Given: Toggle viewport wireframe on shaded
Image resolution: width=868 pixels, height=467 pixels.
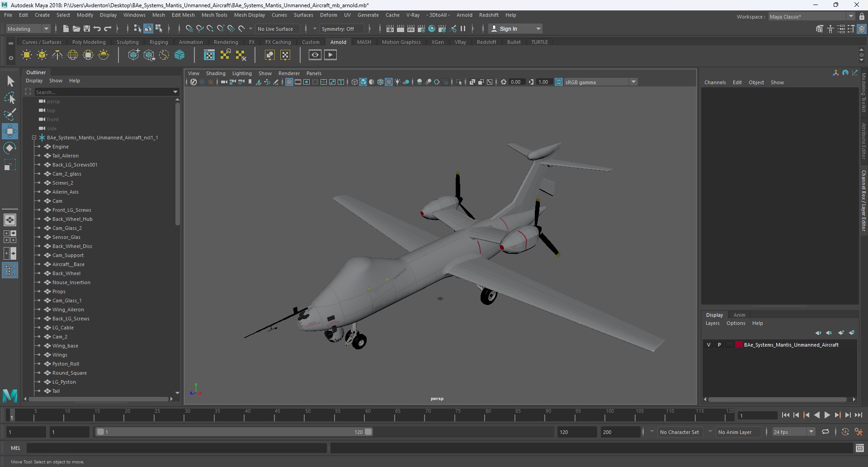Looking at the screenshot, I should (380, 82).
